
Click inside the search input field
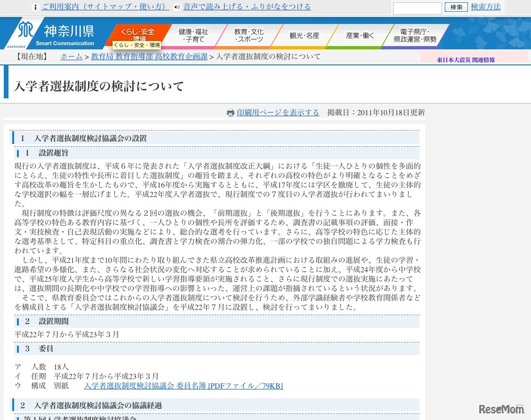[417, 8]
